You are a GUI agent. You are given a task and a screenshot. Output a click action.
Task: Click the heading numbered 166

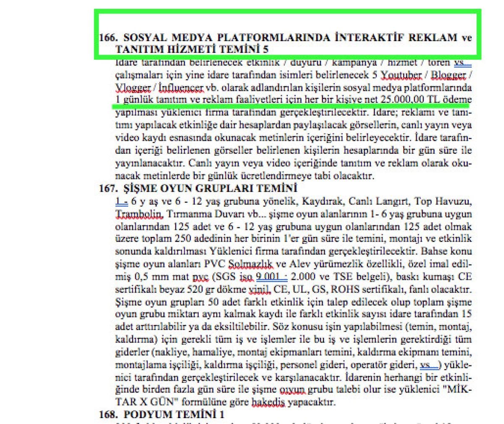(285, 38)
